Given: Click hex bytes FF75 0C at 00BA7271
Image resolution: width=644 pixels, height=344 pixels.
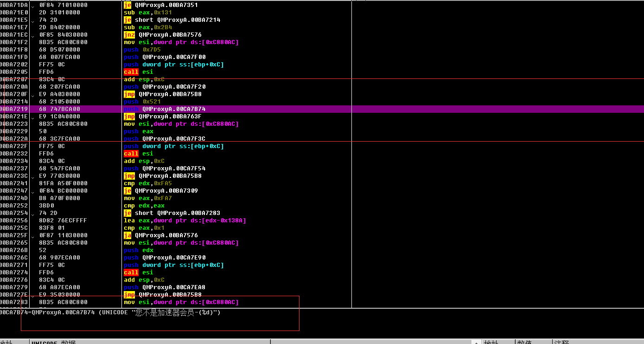Looking at the screenshot, I should pos(52,265).
